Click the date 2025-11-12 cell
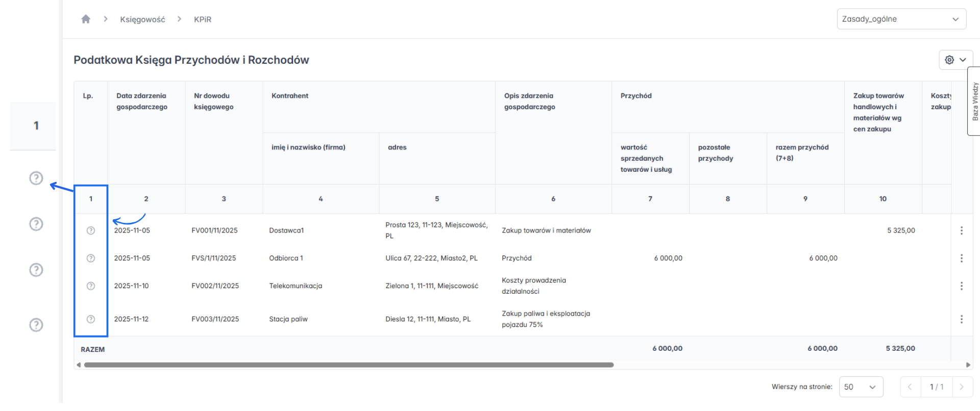The image size is (980, 411). point(131,319)
